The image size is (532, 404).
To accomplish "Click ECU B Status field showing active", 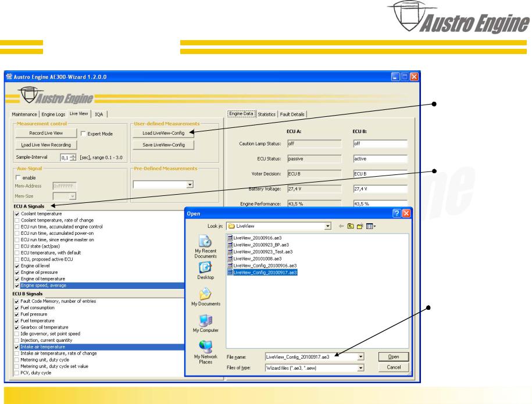I will 380,159.
